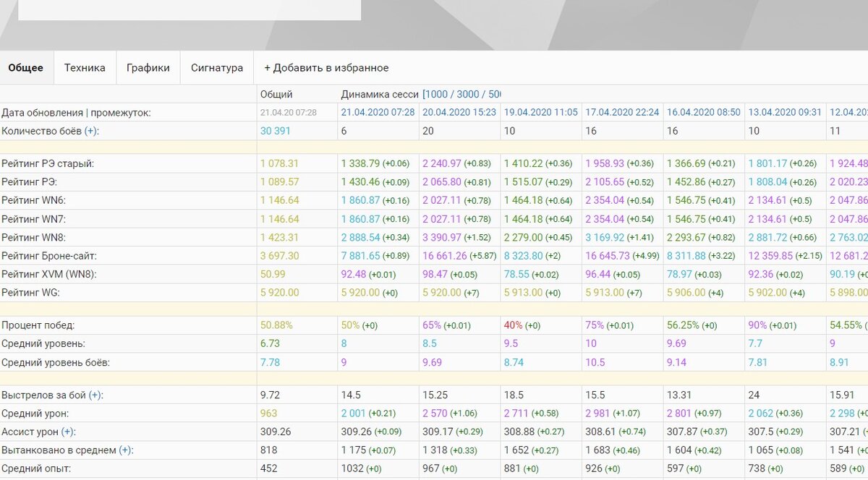This screenshot has height=480, width=868.
Task: Click the average damage value 2 981
Action: coord(598,413)
